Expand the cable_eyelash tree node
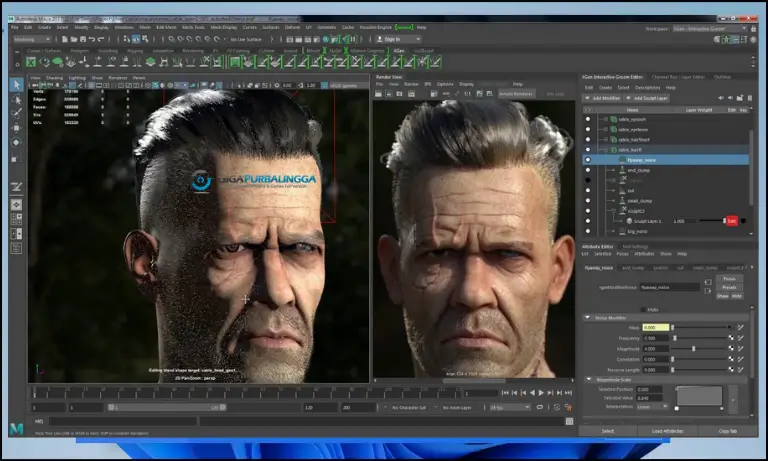Image resolution: width=768 pixels, height=461 pixels. coord(606,119)
